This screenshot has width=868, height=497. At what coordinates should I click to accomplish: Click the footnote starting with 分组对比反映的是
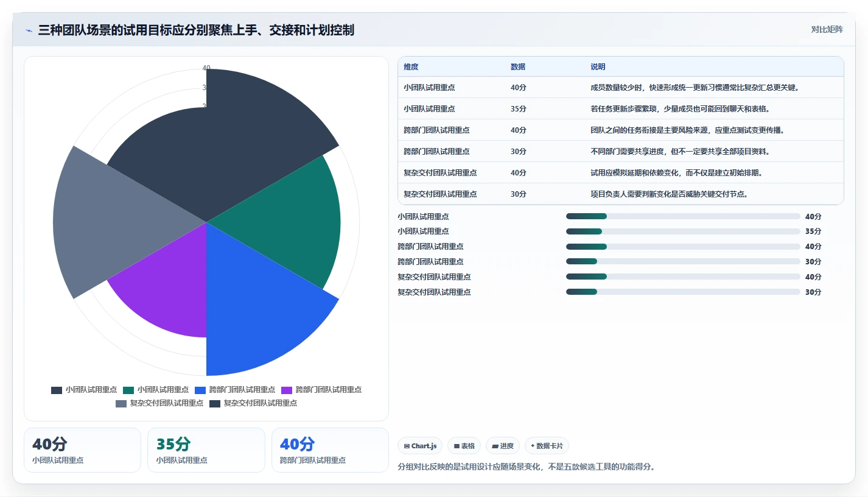pyautogui.click(x=526, y=467)
